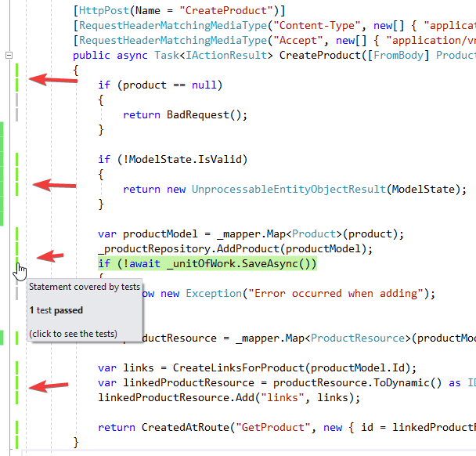This screenshot has height=456, width=476.
Task: Click the ProductResource generic type in the Map call
Action: click(x=357, y=338)
